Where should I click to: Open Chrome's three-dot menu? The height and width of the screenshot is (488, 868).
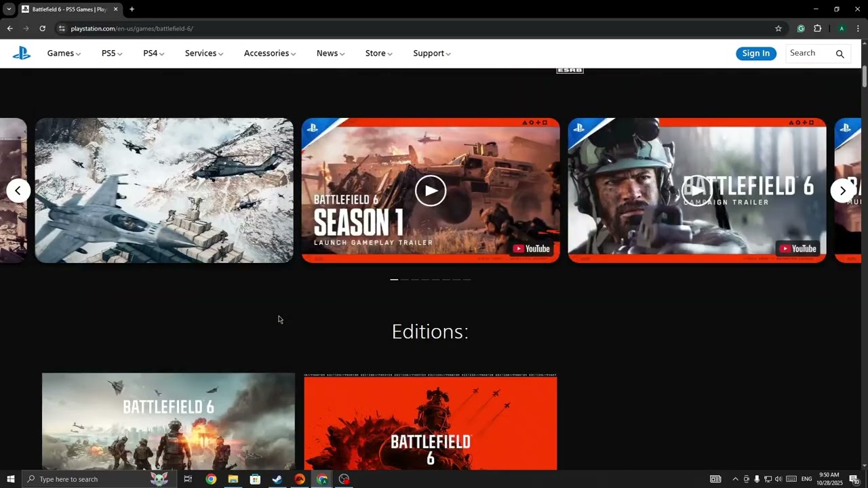858,28
